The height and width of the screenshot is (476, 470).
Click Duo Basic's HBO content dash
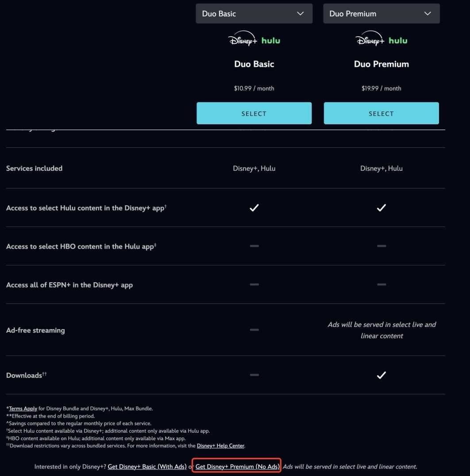(254, 246)
